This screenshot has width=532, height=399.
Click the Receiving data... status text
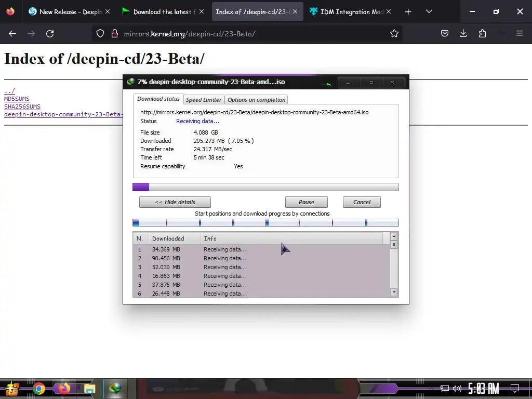coord(197,121)
